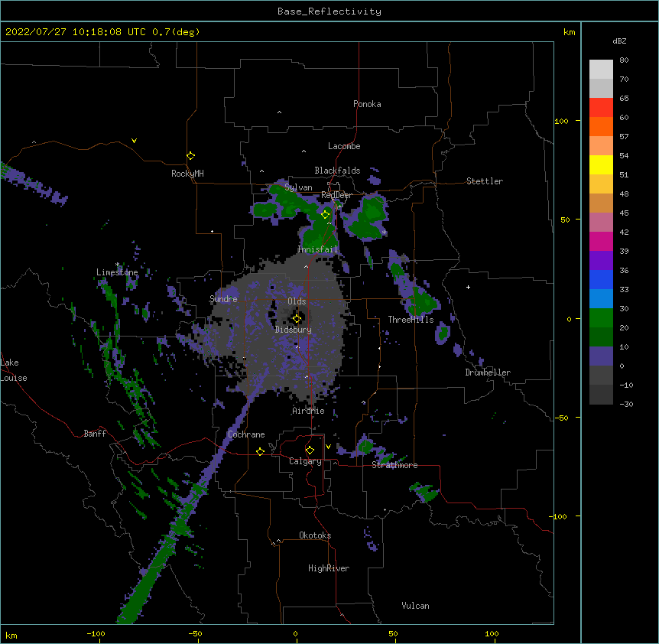Click the white 70-80 dBZ legend swatch
This screenshot has height=644, width=659.
coord(601,70)
